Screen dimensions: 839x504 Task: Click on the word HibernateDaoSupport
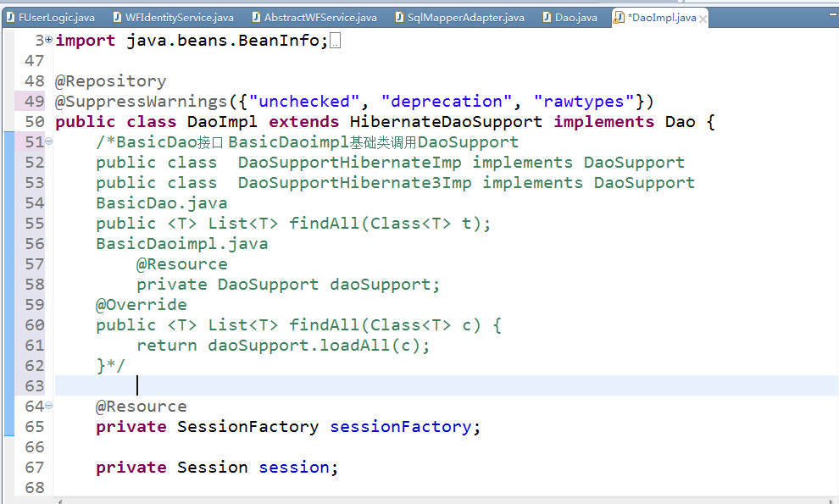[x=446, y=122]
